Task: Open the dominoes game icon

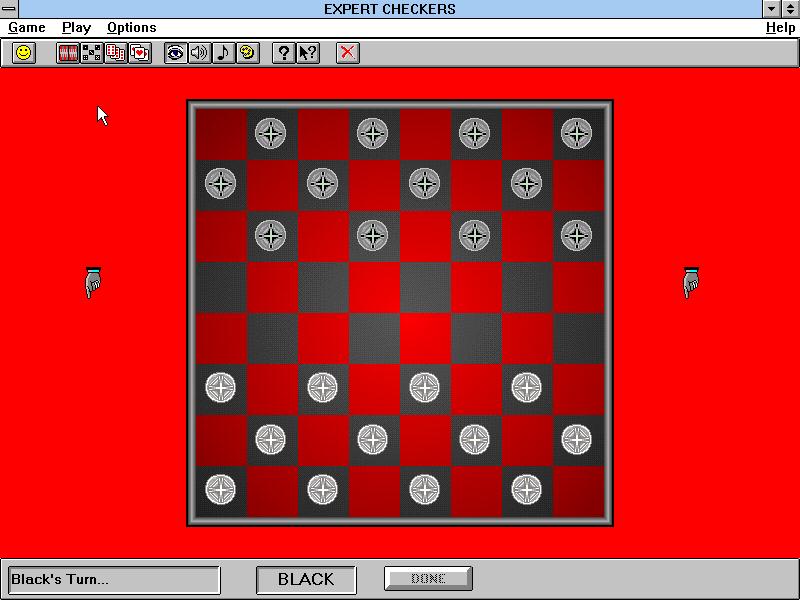Action: tap(116, 53)
